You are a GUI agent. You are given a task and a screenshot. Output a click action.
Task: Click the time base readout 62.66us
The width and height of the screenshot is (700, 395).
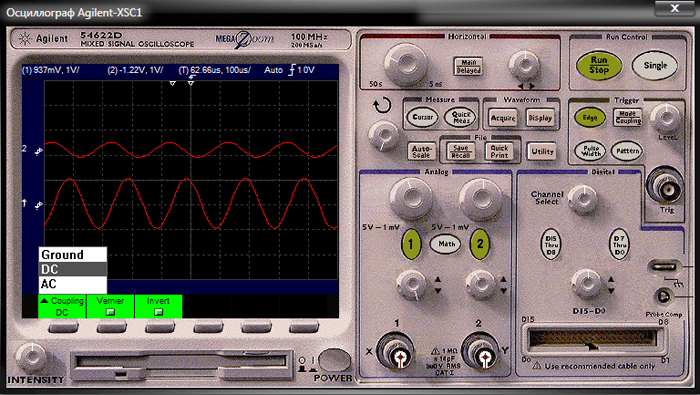[x=215, y=70]
